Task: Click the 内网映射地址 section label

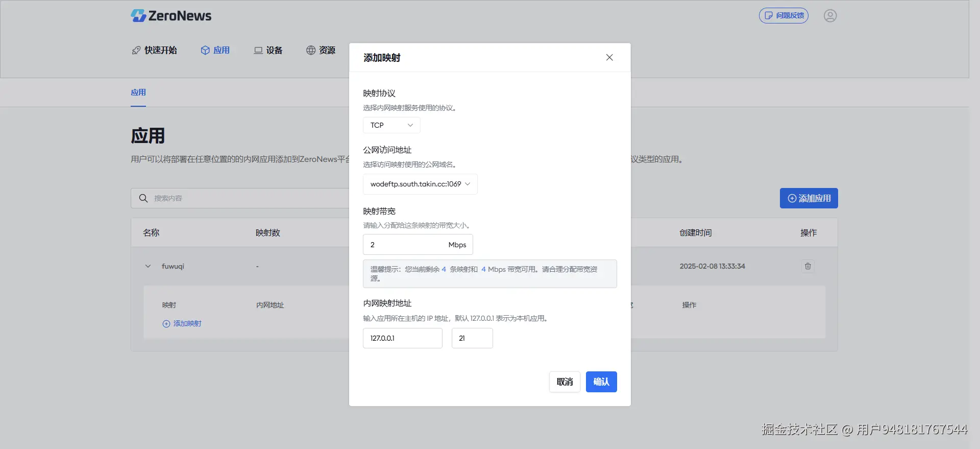Action: coord(387,303)
